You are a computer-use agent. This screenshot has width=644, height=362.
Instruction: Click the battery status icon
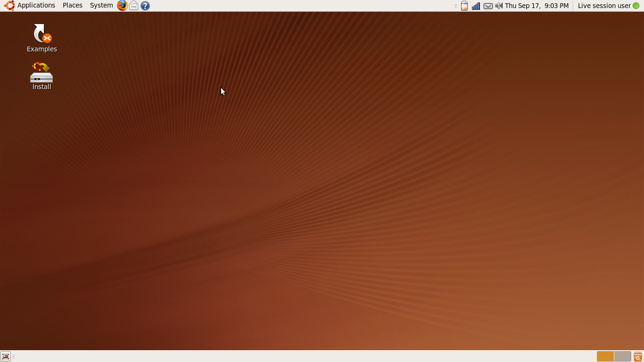click(464, 6)
